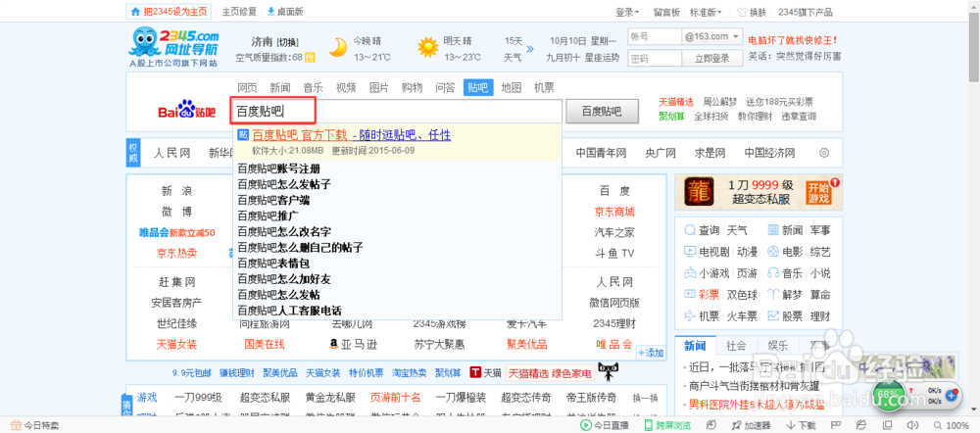Click the magnifier icon beside 查询
This screenshot has width=980, height=433.
point(689,230)
